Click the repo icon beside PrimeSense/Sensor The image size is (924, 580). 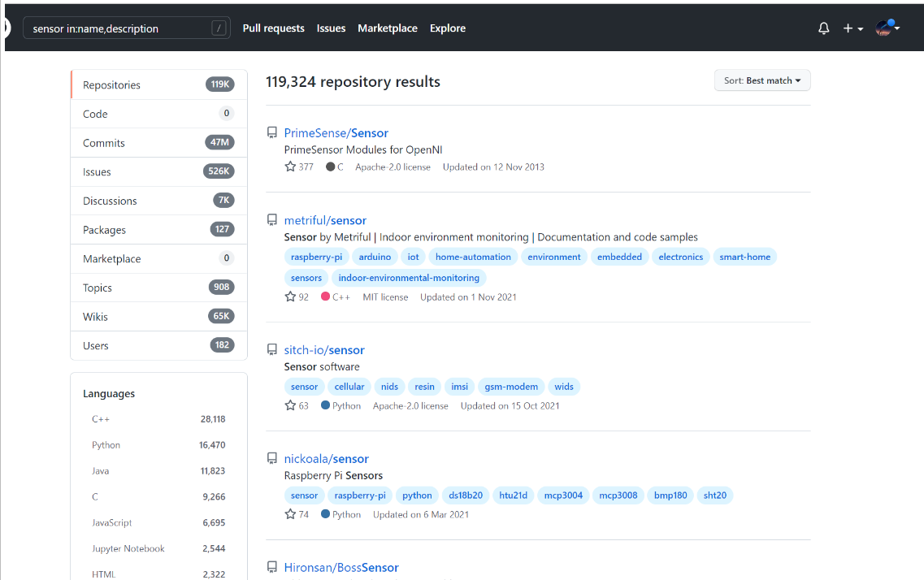[271, 132]
